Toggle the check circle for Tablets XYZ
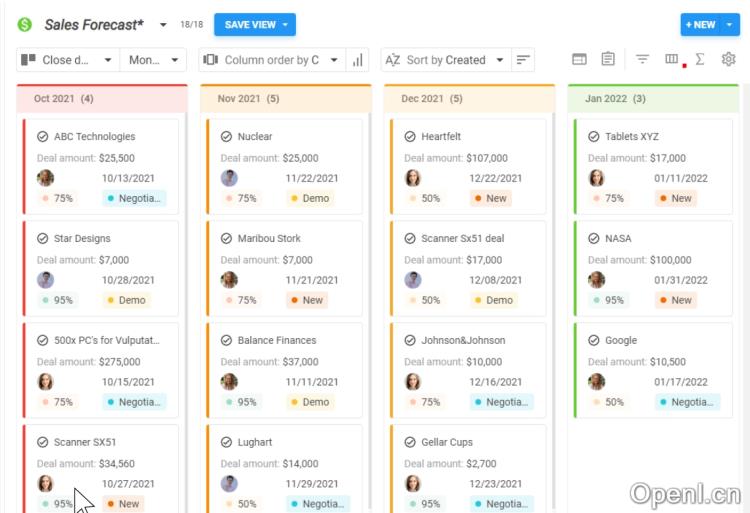 [594, 137]
